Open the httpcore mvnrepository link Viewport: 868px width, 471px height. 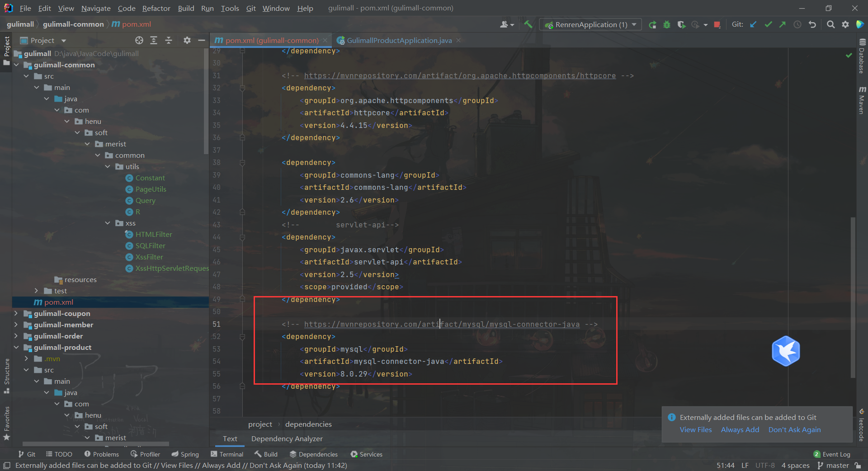[460, 75]
